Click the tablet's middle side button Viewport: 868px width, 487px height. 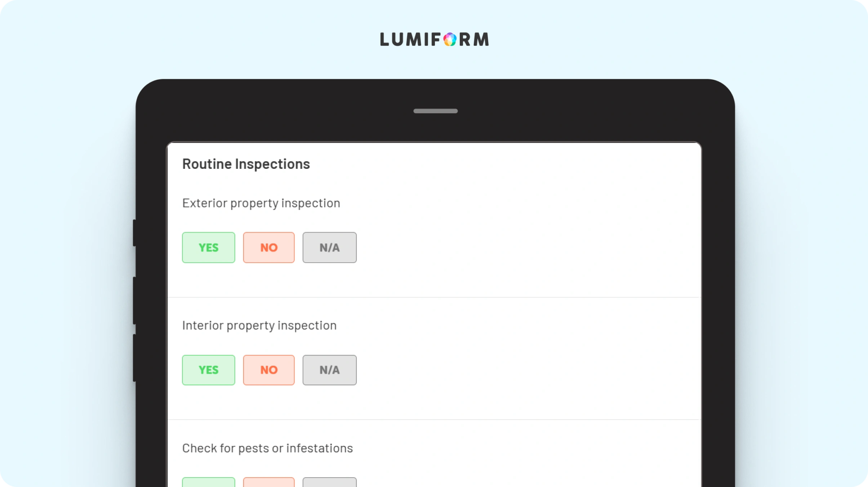point(134,301)
